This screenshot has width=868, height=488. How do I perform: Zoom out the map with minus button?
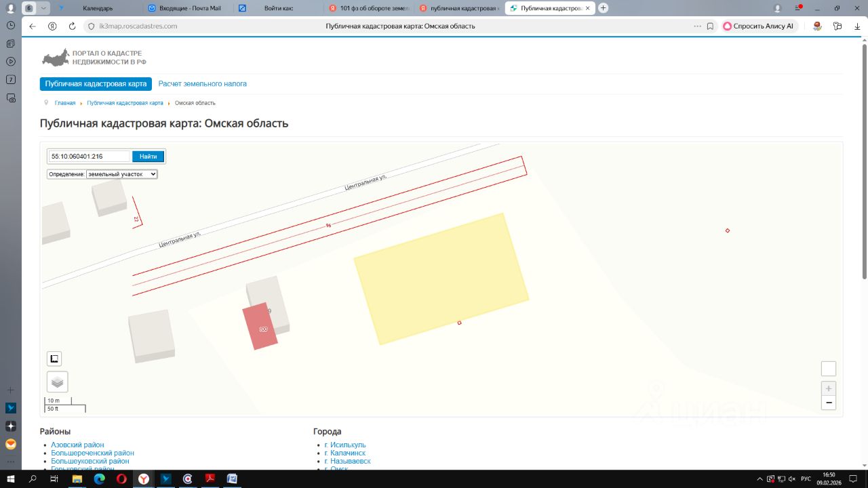coord(828,403)
